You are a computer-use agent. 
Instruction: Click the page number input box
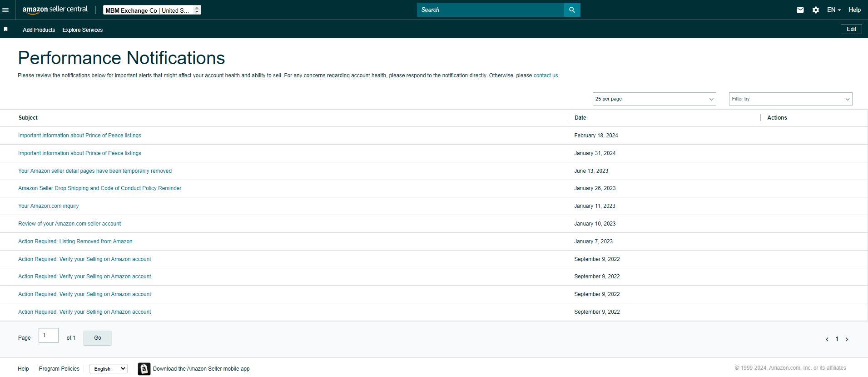[49, 335]
